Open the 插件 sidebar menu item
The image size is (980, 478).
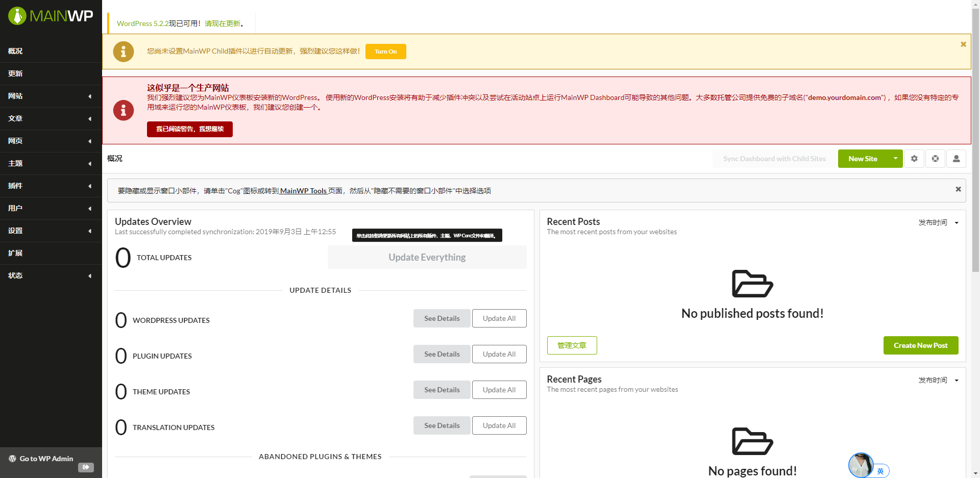click(x=51, y=186)
